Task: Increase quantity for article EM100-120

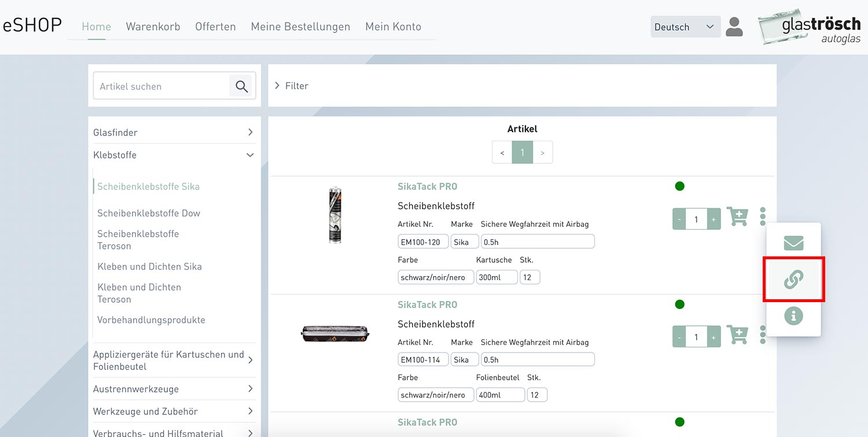Action: 713,219
